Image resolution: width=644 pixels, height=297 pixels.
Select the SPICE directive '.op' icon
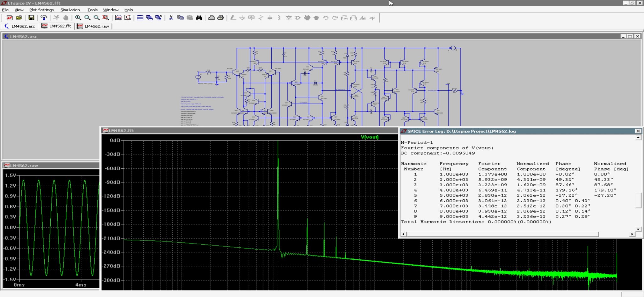pos(372,18)
